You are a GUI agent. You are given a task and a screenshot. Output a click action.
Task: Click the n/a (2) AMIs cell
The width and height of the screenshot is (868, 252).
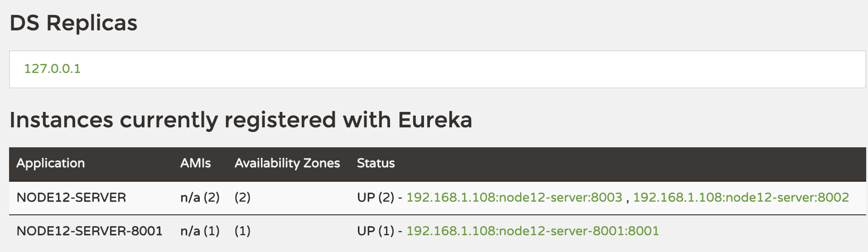click(200, 198)
